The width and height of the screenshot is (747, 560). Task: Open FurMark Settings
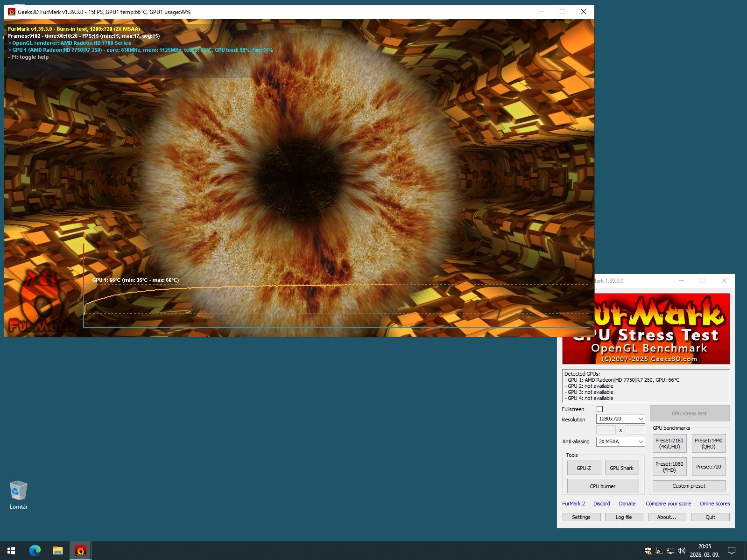tap(581, 517)
